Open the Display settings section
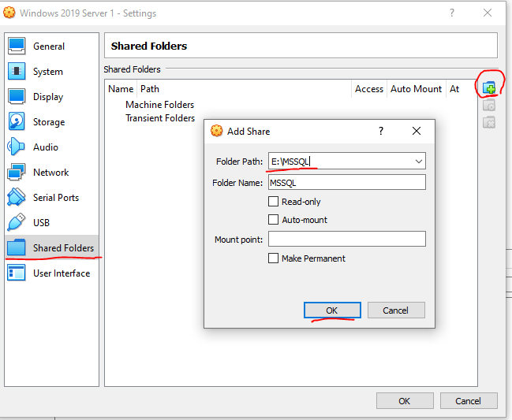Screen dimensions: 512x420 [48, 97]
